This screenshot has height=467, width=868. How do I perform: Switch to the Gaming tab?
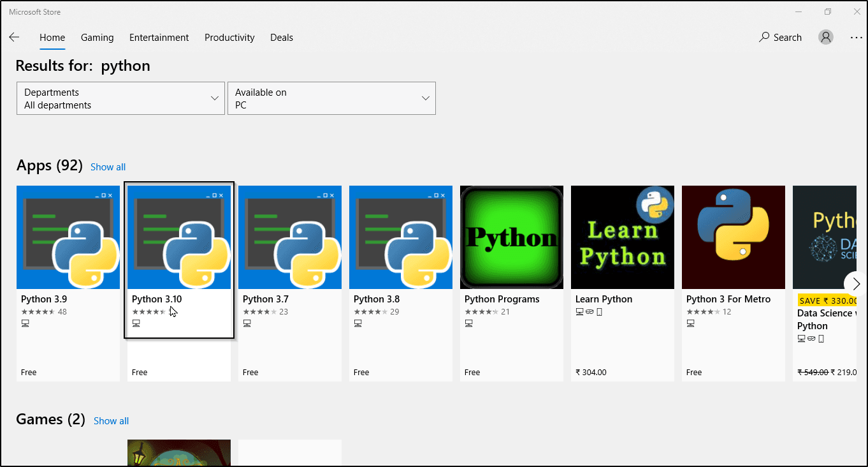click(x=98, y=38)
